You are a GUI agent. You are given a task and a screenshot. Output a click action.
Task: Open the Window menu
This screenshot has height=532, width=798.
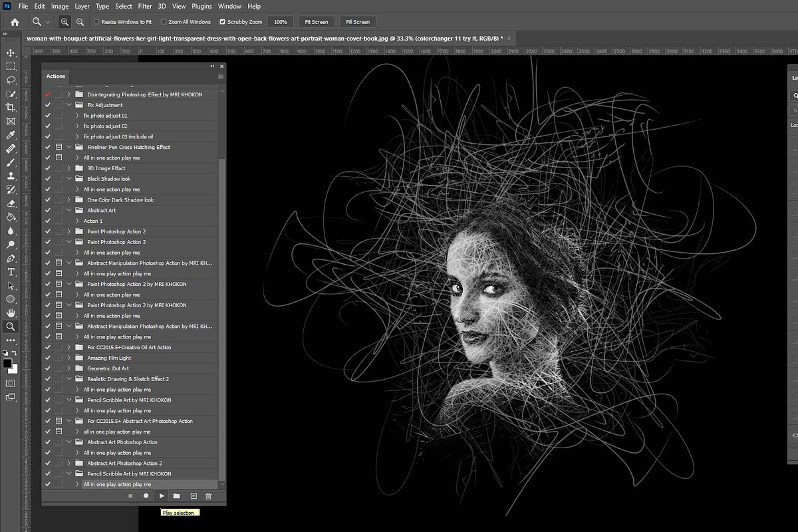[230, 6]
